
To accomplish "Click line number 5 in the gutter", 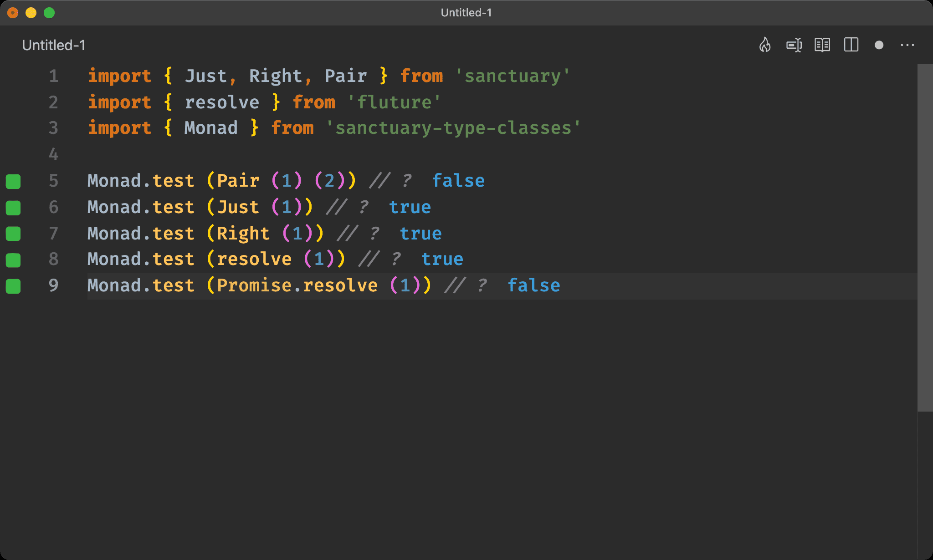I will [x=54, y=181].
